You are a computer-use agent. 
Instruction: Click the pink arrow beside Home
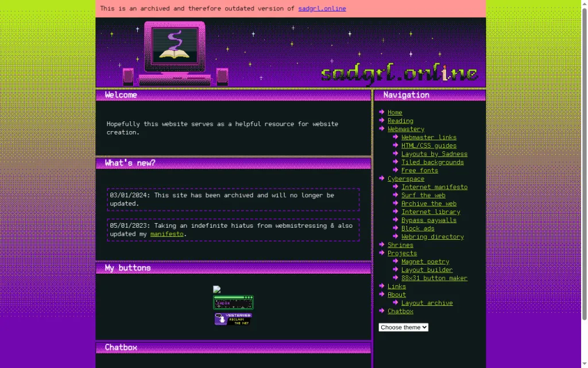pos(382,112)
